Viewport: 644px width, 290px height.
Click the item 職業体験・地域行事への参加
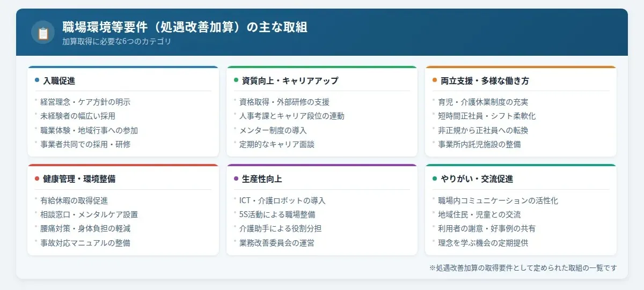tap(89, 130)
